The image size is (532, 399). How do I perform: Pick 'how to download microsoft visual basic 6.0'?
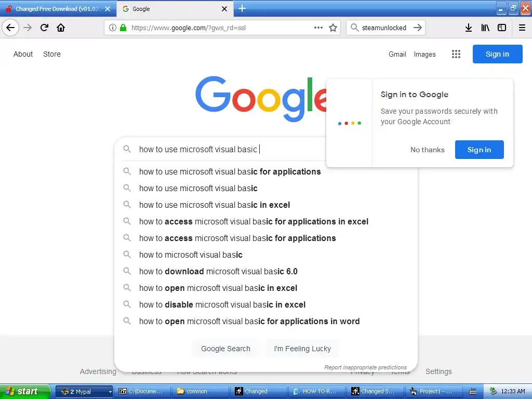pyautogui.click(x=265, y=271)
